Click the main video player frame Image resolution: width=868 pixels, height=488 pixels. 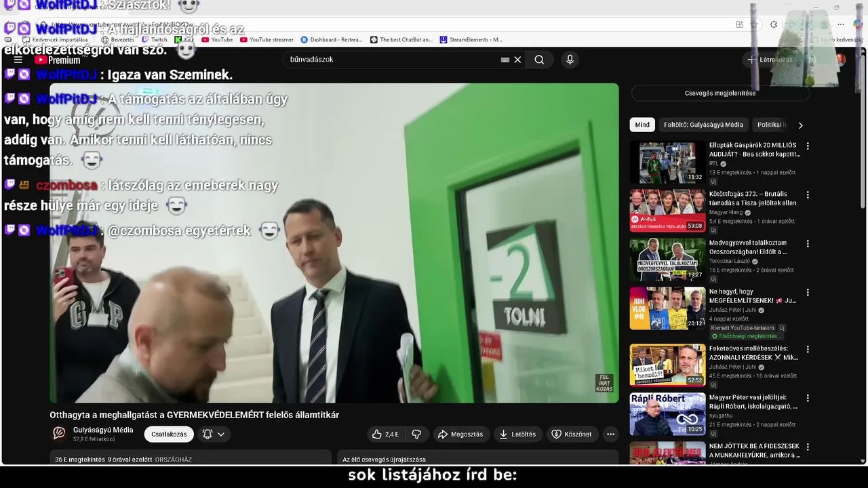[x=334, y=243]
